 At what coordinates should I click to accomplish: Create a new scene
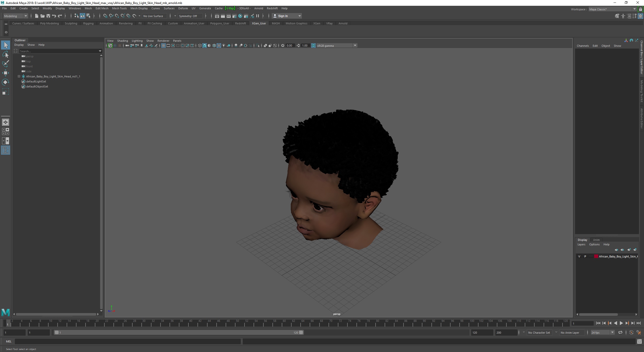point(37,16)
